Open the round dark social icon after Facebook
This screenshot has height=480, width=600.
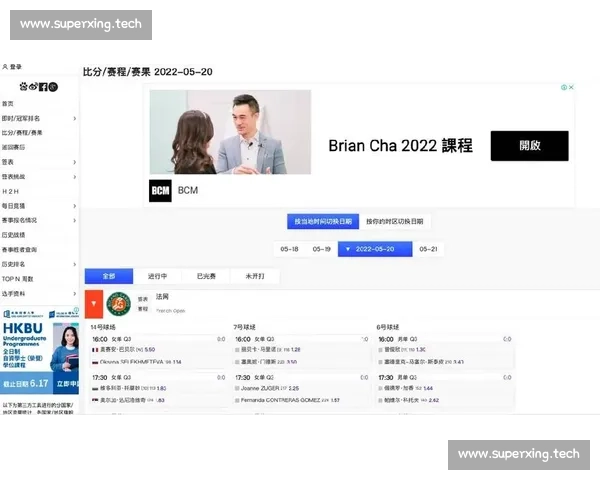[x=53, y=87]
